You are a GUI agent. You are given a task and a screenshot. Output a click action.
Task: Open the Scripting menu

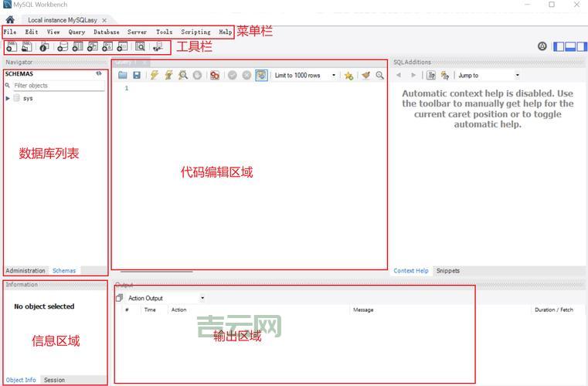pyautogui.click(x=195, y=32)
